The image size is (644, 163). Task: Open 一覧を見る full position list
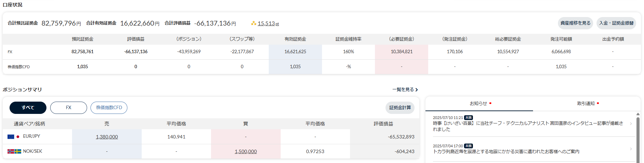click(405, 90)
